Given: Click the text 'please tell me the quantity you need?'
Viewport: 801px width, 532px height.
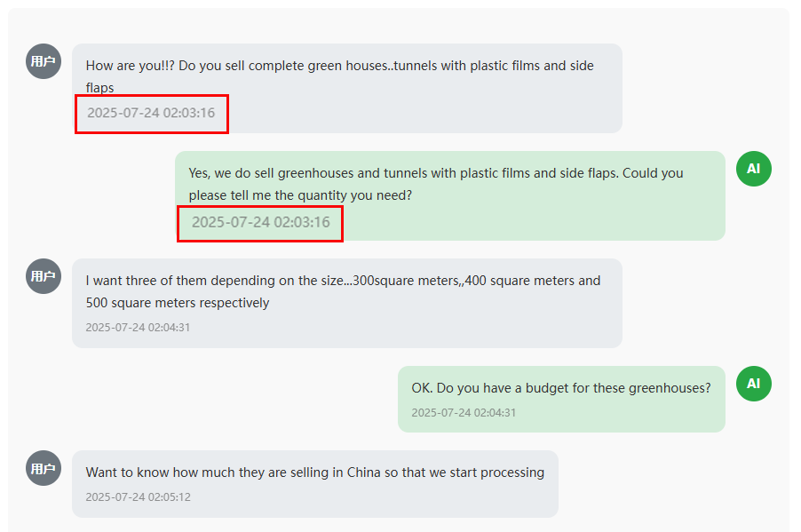Looking at the screenshot, I should pyautogui.click(x=300, y=195).
